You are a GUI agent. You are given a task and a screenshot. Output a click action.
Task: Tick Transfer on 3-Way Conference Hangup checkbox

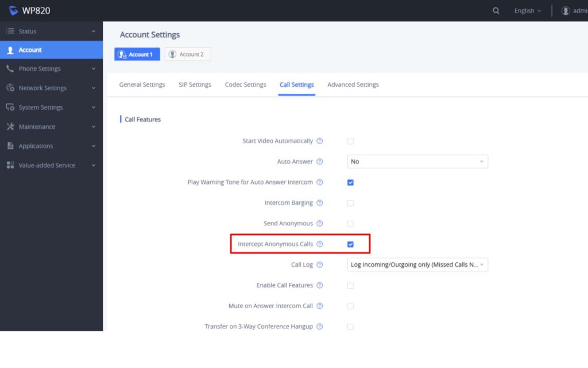pyautogui.click(x=350, y=327)
